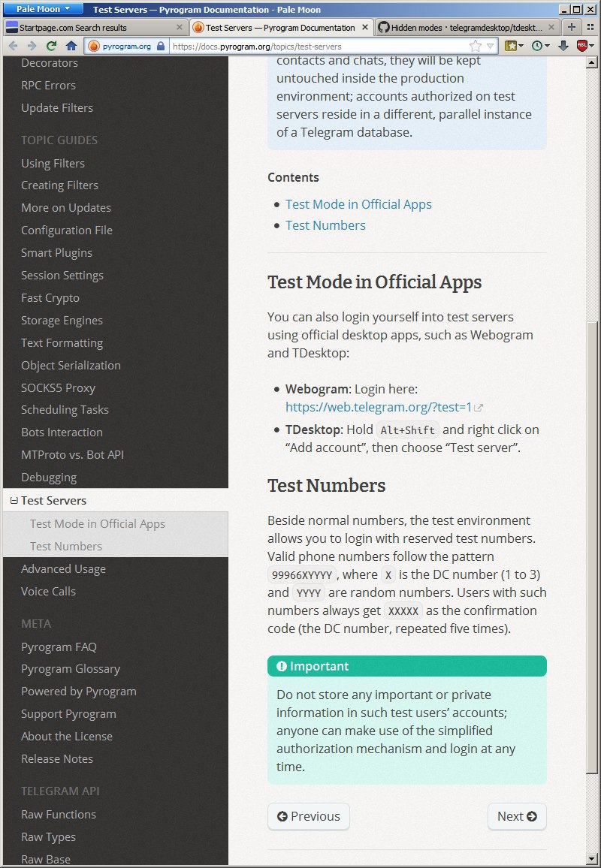Screen dimensions: 601x868
Task: Close the Test Servers Pyrogram tab
Action: point(364,27)
